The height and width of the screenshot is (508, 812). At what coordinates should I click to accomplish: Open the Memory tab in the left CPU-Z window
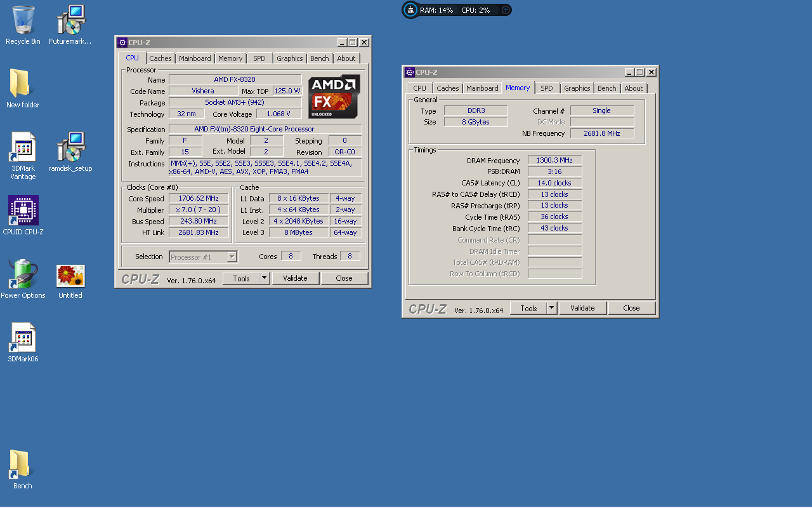(x=230, y=58)
